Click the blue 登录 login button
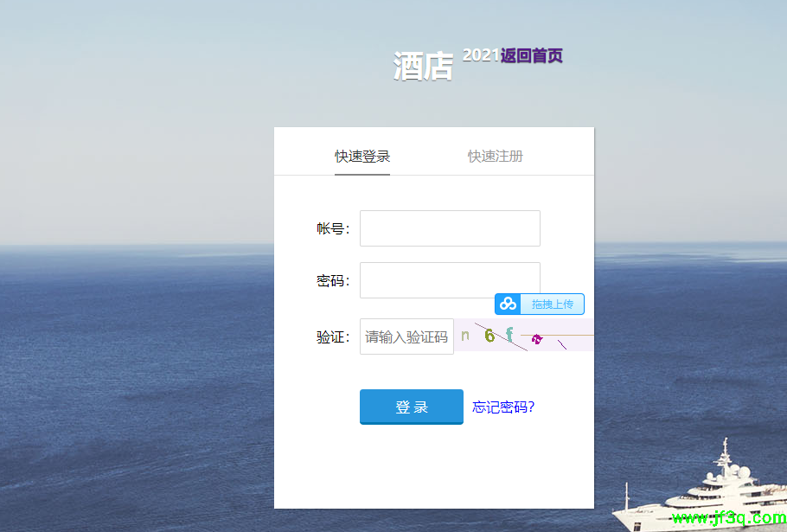The height and width of the screenshot is (532, 787). coord(411,407)
